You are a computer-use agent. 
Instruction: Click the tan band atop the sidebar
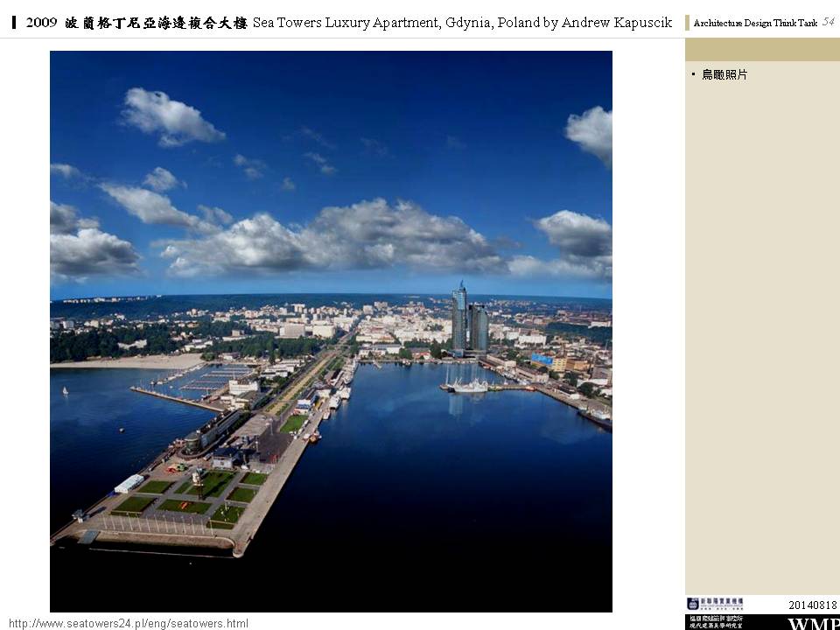click(x=762, y=50)
